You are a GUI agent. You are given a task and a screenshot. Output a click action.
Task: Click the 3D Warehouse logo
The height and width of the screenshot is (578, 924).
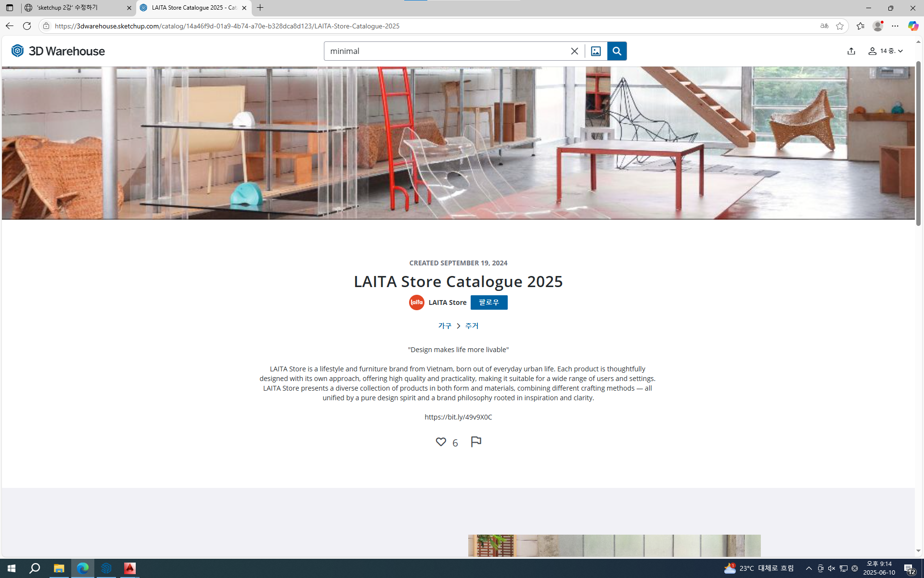point(58,51)
